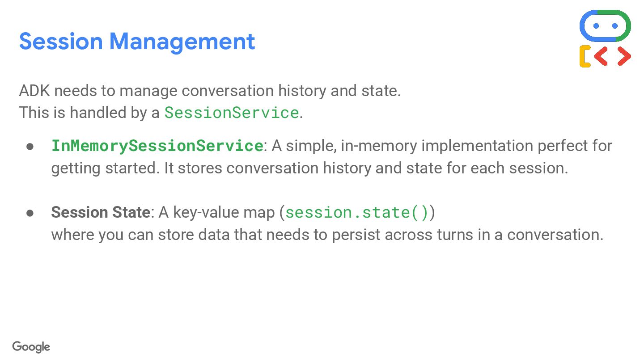Image resolution: width=644 pixels, height=362 pixels.
Task: Click the word 'Management' in the heading
Action: point(182,41)
